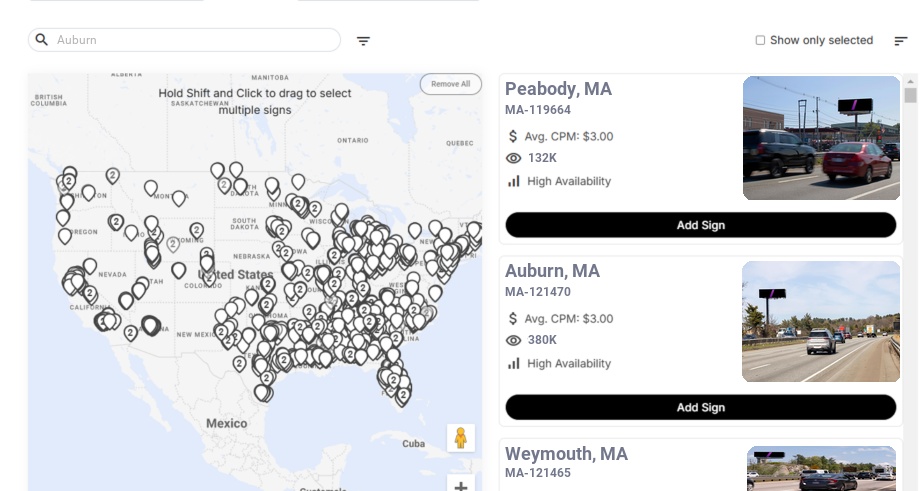Click the availability bars icon for Auburn
Viewport: 920px width, 491px height.
tap(514, 363)
